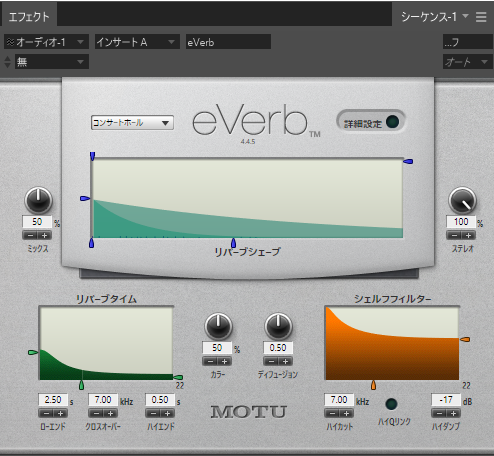Click blue handle at top-right of reverb shape
494x456 pixels.
point(408,162)
